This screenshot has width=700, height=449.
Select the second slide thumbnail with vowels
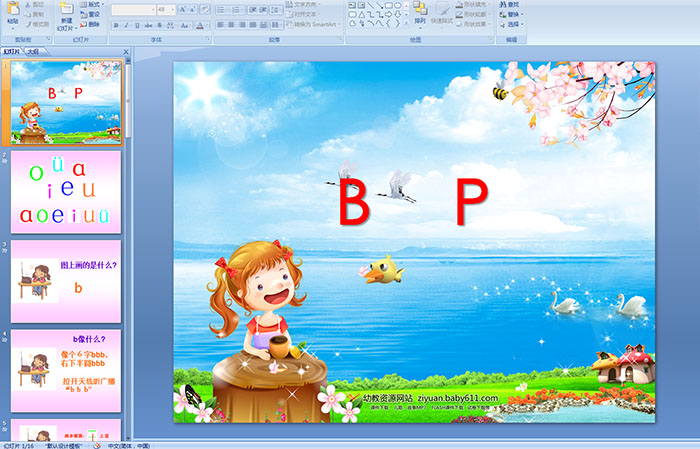pos(66,191)
